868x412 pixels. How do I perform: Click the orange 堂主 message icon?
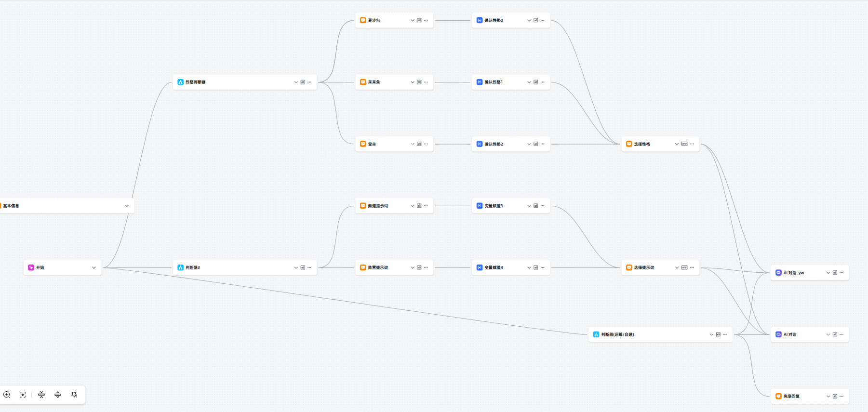tap(363, 144)
